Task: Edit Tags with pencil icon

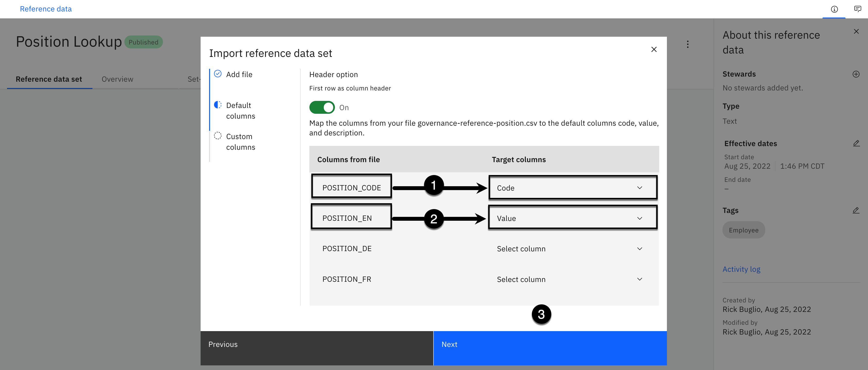Action: 856,211
